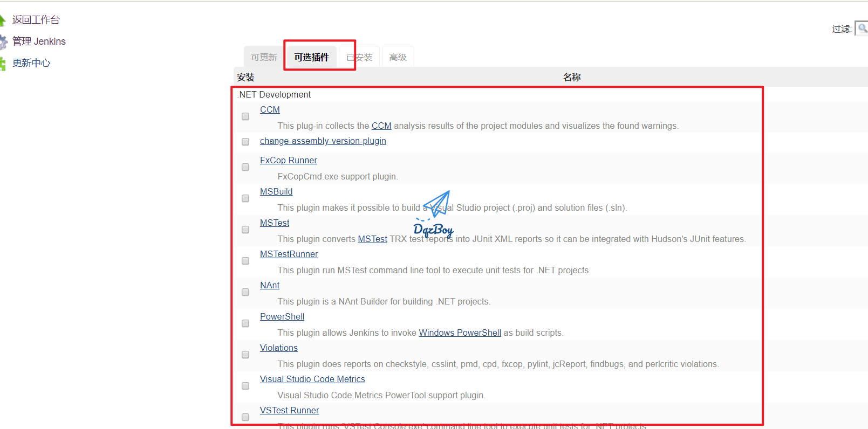
Task: Select the 可选插件 tab
Action: (x=311, y=57)
